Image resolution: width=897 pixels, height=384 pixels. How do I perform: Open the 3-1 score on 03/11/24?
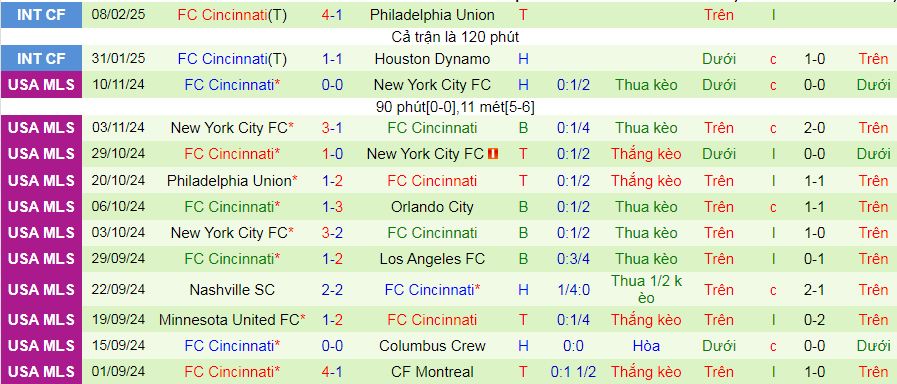tap(332, 128)
